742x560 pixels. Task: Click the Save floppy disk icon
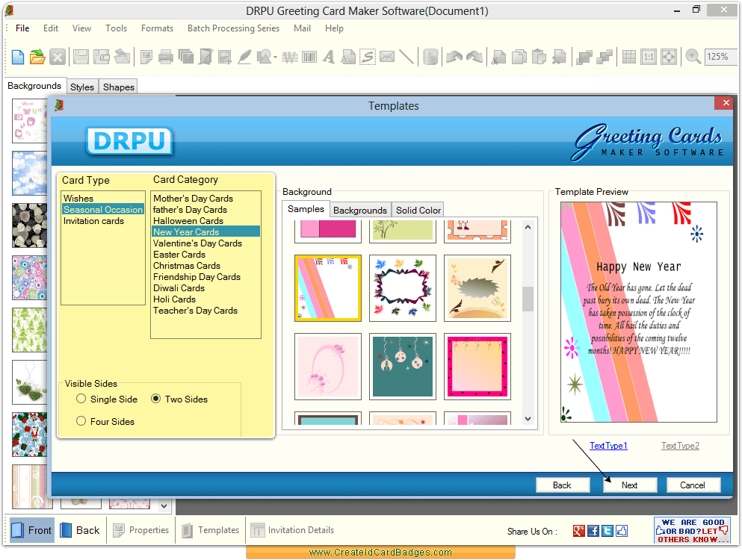coord(81,57)
